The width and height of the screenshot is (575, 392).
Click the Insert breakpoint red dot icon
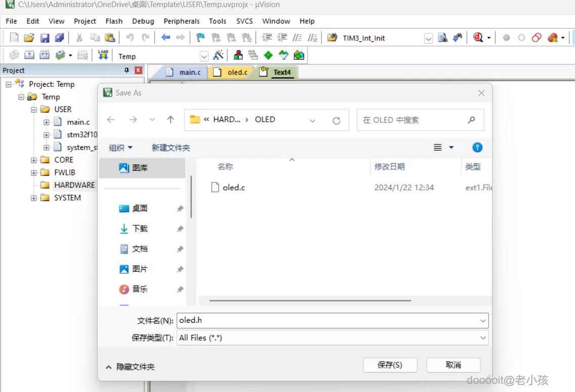tap(506, 37)
